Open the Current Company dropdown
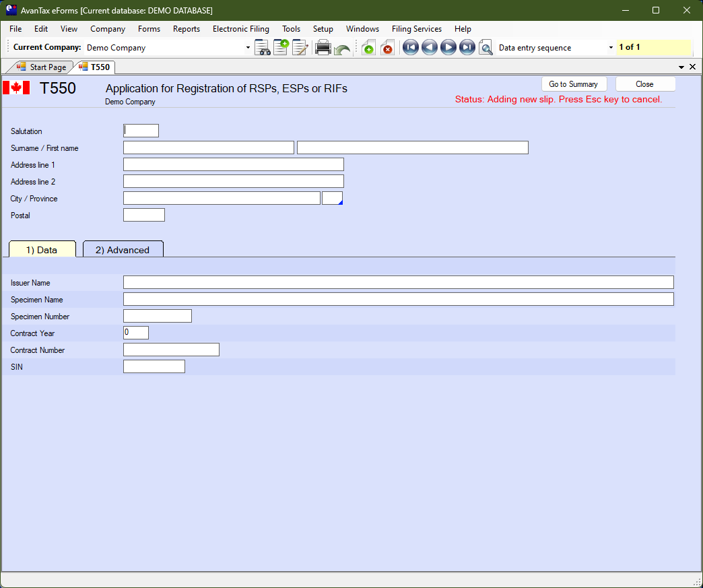703x588 pixels. coord(248,48)
